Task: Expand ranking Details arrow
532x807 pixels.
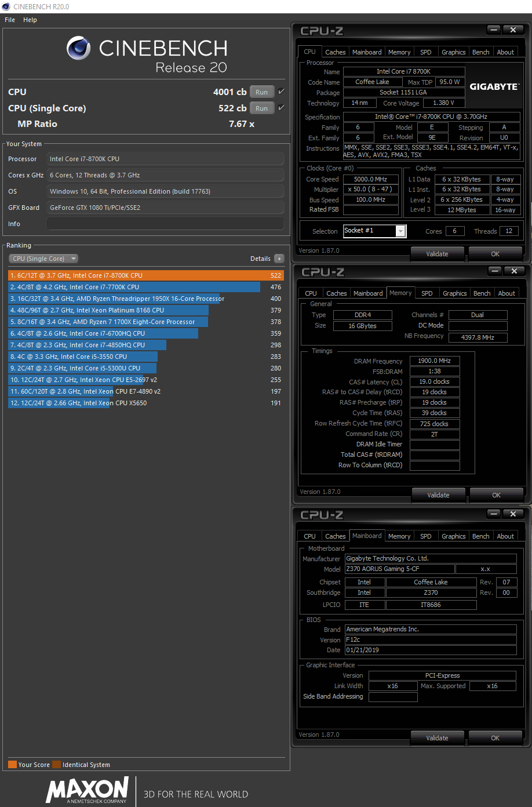Action: [x=279, y=259]
